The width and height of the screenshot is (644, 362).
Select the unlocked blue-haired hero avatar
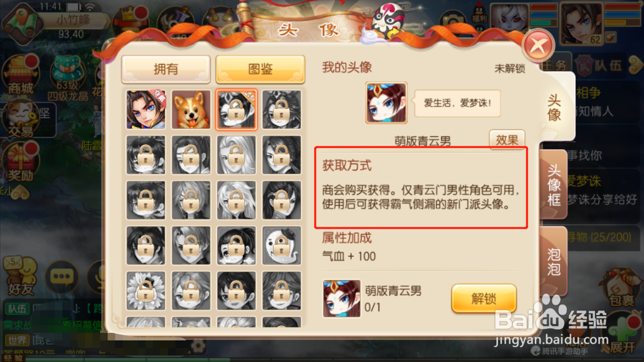coord(146,110)
